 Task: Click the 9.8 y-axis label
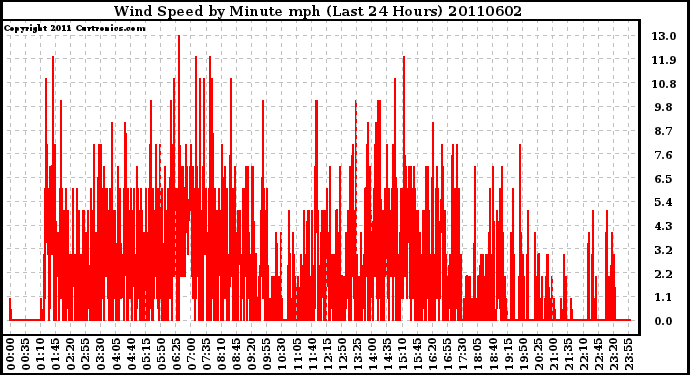[x=664, y=107]
